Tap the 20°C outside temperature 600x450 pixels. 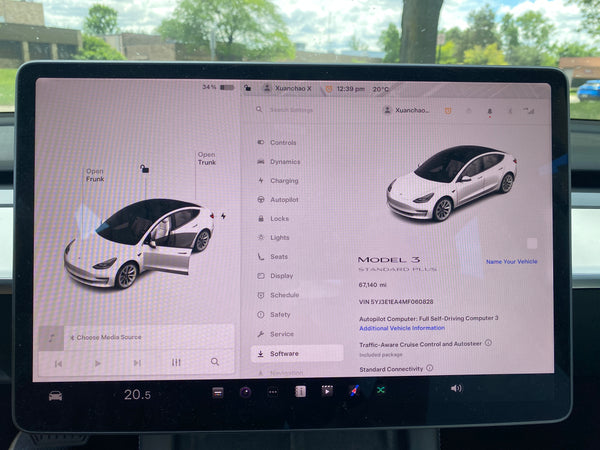tap(380, 89)
